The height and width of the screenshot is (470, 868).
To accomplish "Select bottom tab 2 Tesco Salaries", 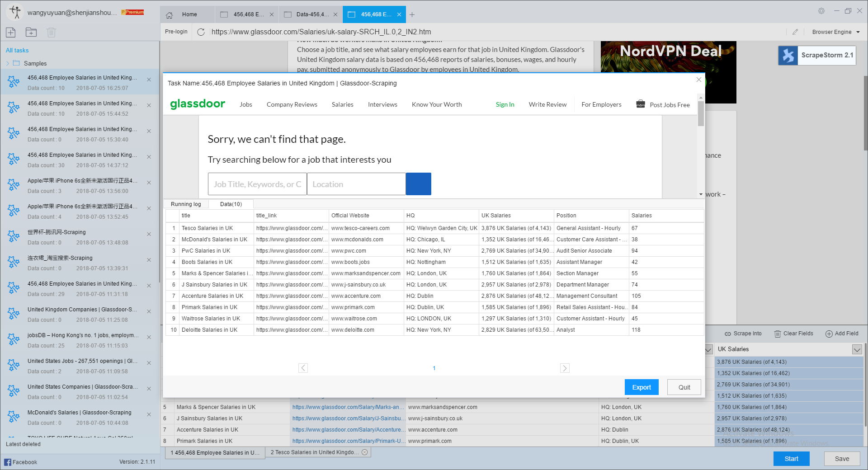I will coord(318,452).
